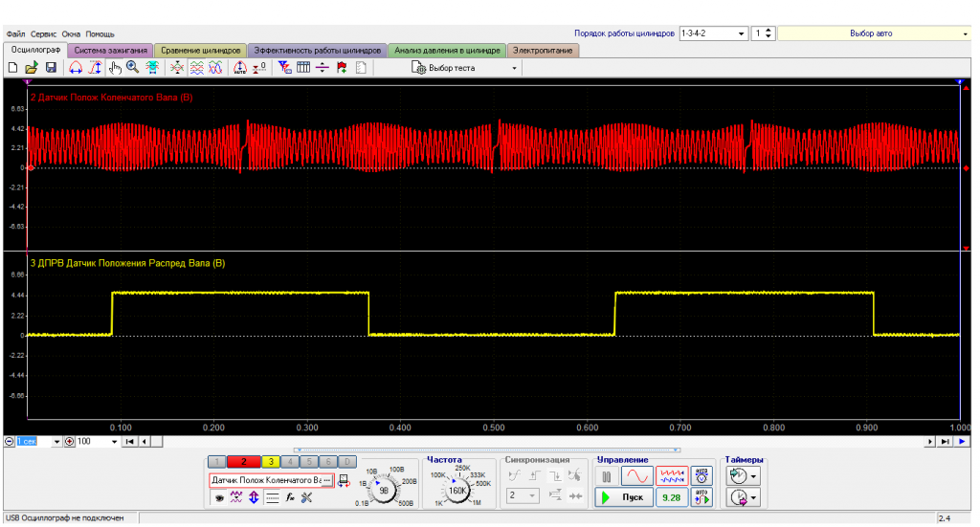Switch to the Электропитание tab
The width and height of the screenshot is (980, 527).
coord(544,51)
